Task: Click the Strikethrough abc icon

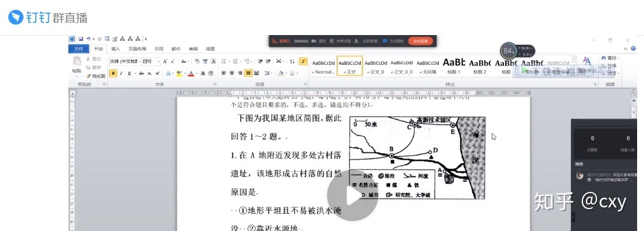Action: point(140,74)
